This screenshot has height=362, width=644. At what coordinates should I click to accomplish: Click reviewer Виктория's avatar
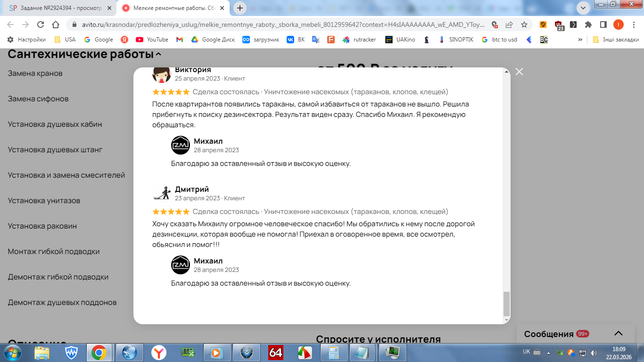[x=161, y=74]
